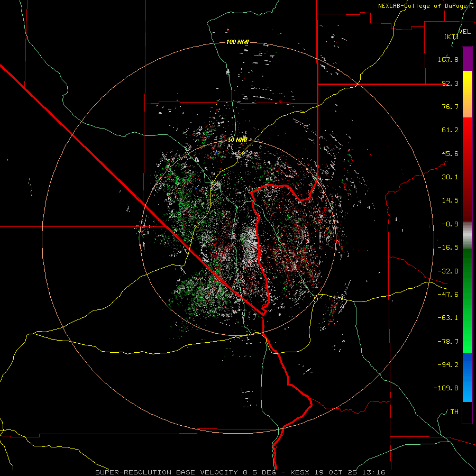This screenshot has height=476, width=476.
Task: Click the 61.2 legend value
Action: (x=450, y=130)
